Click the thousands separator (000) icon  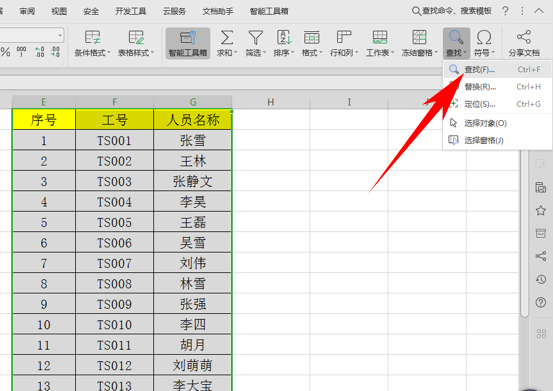(x=21, y=52)
